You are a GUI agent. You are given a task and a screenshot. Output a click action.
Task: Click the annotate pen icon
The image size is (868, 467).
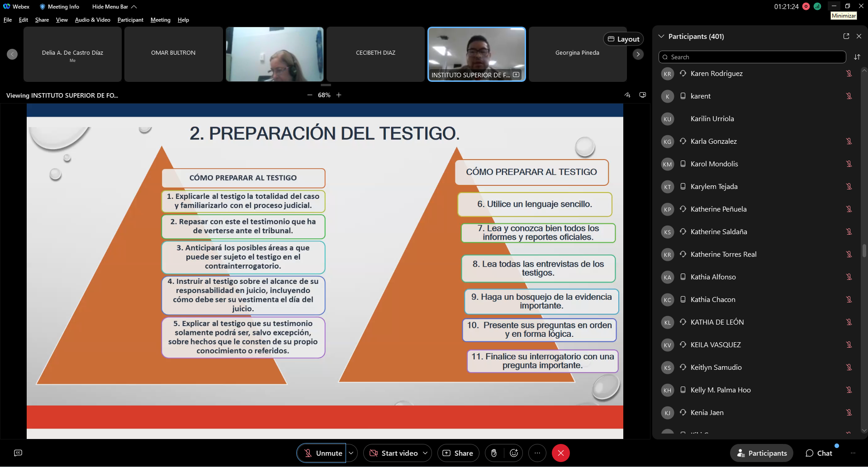pos(627,95)
